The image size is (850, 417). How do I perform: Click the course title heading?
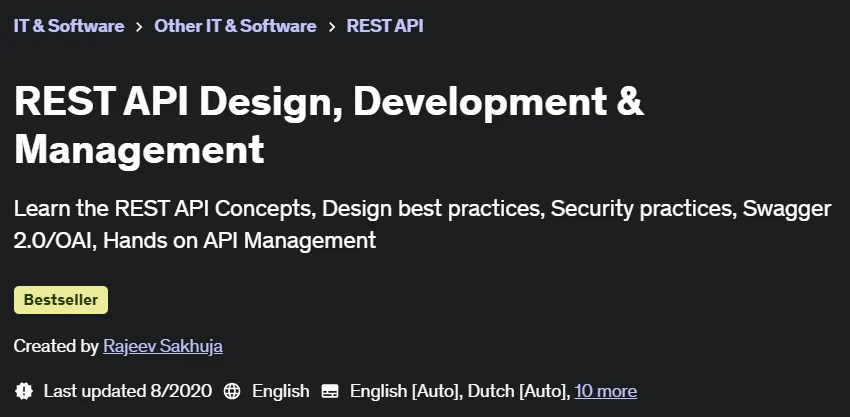[x=329, y=125]
